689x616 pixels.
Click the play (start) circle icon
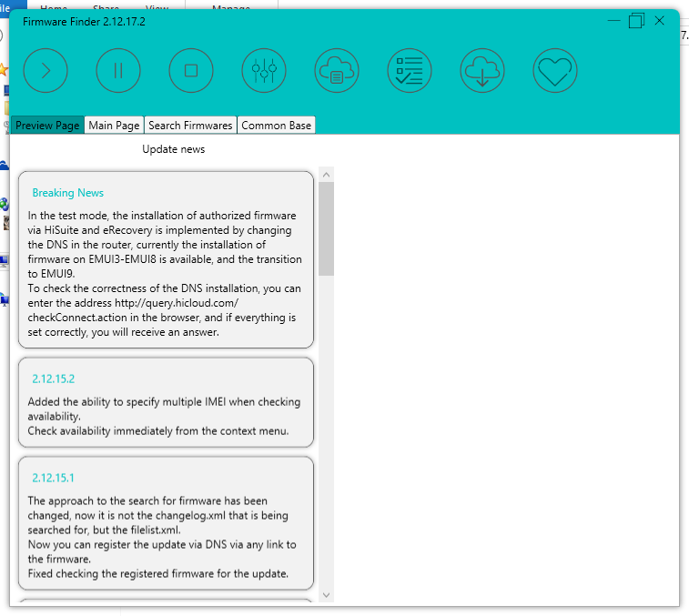point(46,70)
